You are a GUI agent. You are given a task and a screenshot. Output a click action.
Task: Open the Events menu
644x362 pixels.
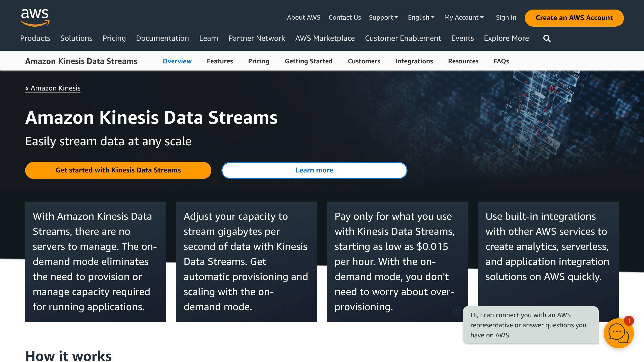(x=462, y=38)
